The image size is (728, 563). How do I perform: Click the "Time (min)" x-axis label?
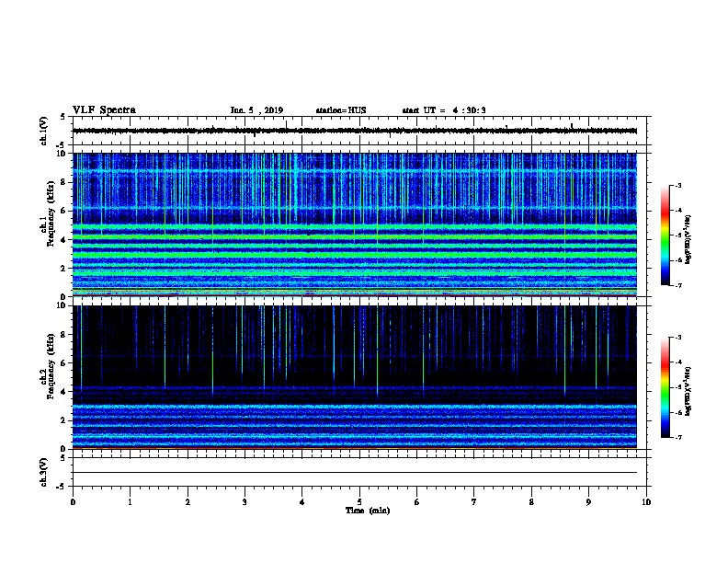tap(368, 511)
